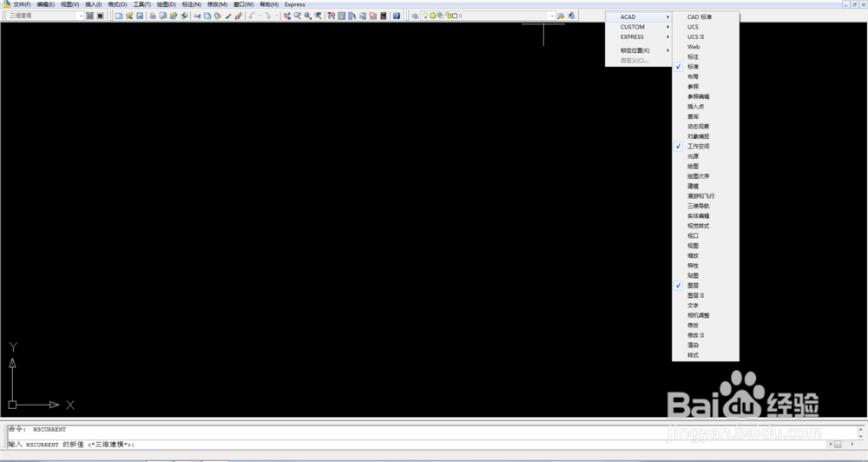The height and width of the screenshot is (462, 868).
Task: Toggle the layer freeze sun icon
Action: point(433,16)
